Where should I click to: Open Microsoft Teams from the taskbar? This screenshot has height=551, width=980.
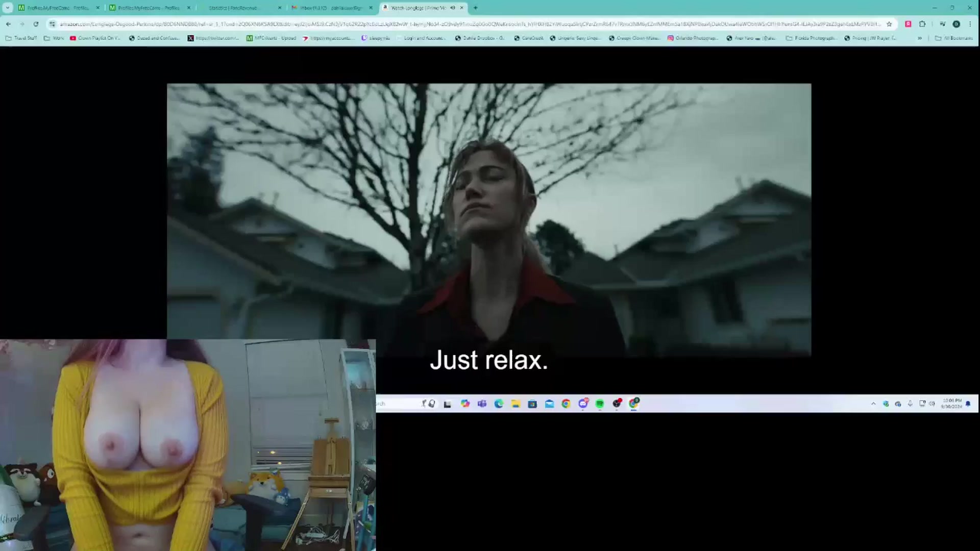point(482,404)
